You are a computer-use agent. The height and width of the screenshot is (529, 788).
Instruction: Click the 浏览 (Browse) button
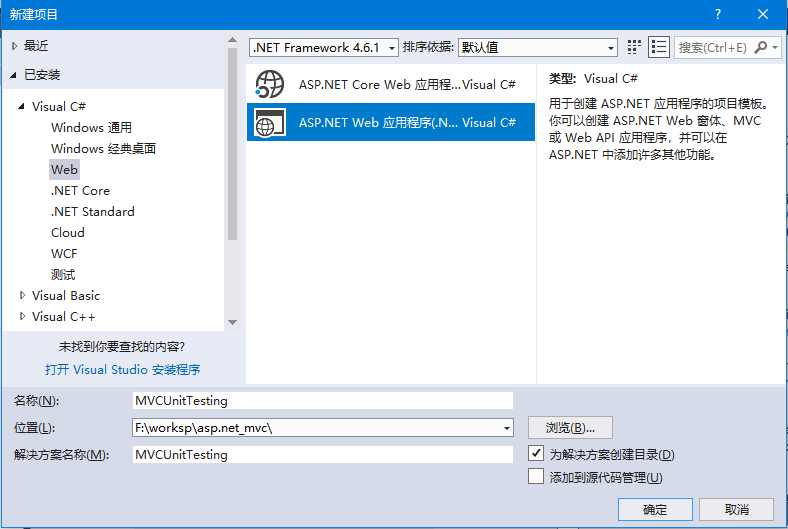click(570, 427)
